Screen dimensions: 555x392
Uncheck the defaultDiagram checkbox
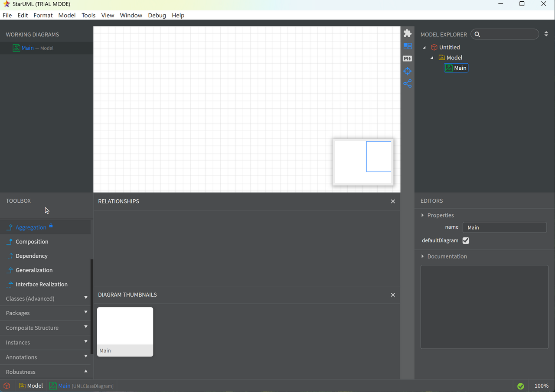[x=466, y=240]
